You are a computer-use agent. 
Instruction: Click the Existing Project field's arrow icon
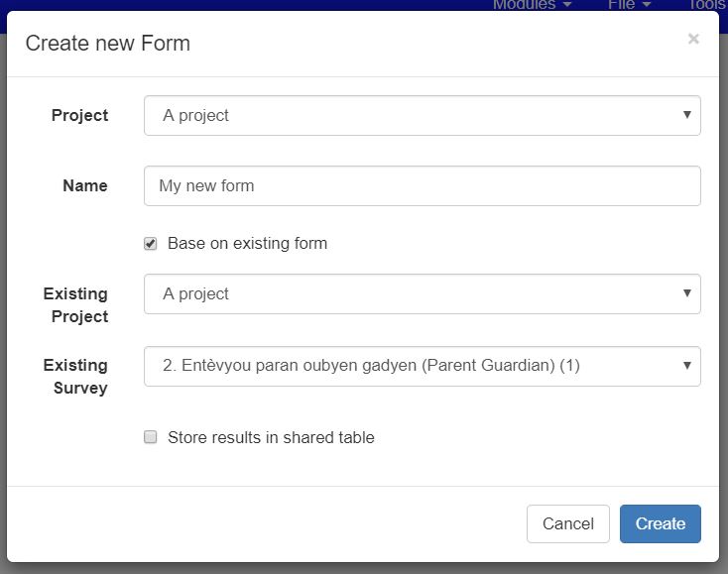pyautogui.click(x=686, y=293)
